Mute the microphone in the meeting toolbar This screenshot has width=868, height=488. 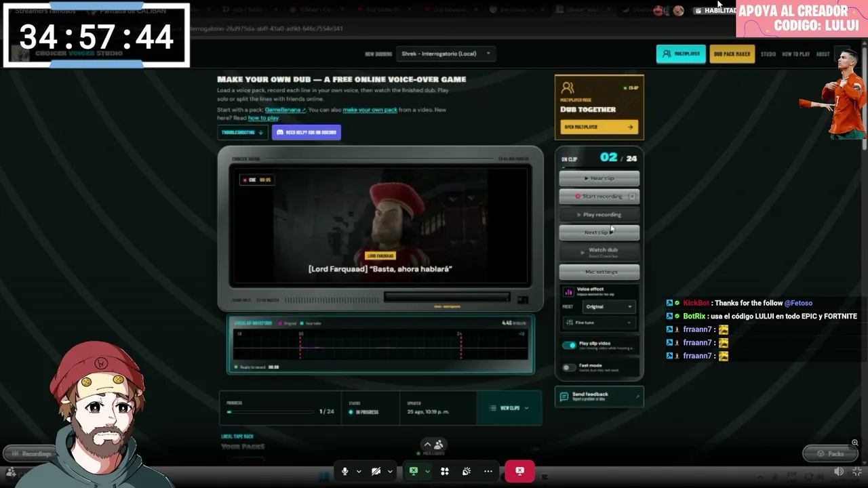[344, 471]
